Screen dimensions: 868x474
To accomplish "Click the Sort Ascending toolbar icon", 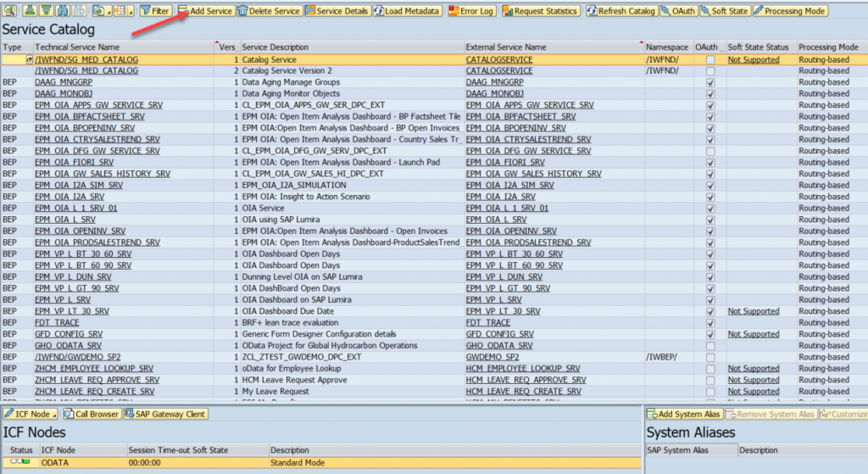I will pos(31,10).
